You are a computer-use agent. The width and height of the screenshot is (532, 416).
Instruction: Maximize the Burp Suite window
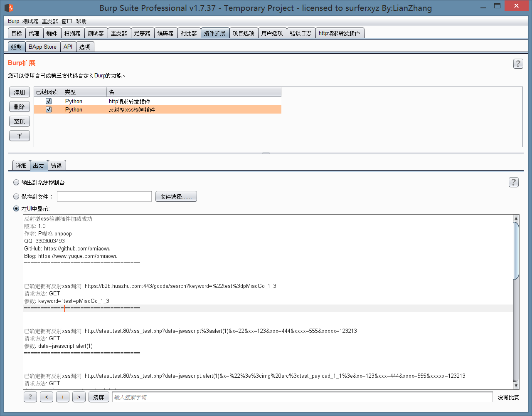(x=498, y=6)
